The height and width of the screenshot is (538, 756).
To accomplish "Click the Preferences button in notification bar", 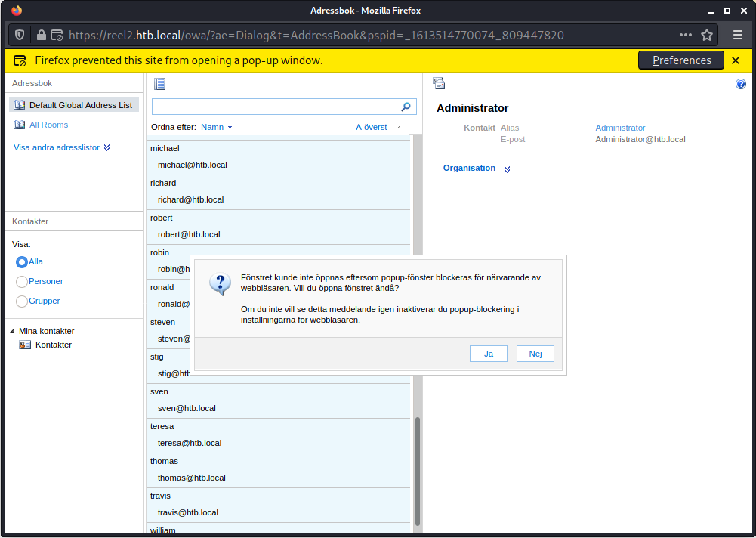I will point(681,60).
